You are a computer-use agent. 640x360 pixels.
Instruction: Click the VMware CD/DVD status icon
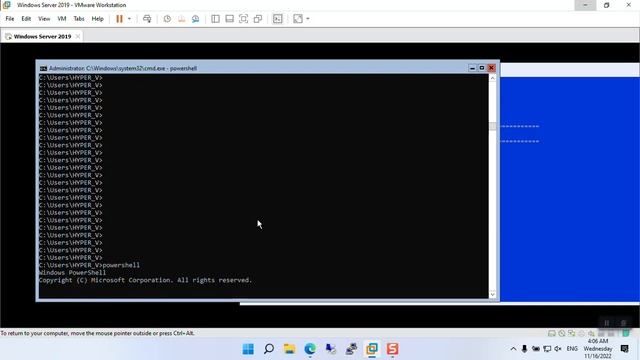(x=562, y=333)
